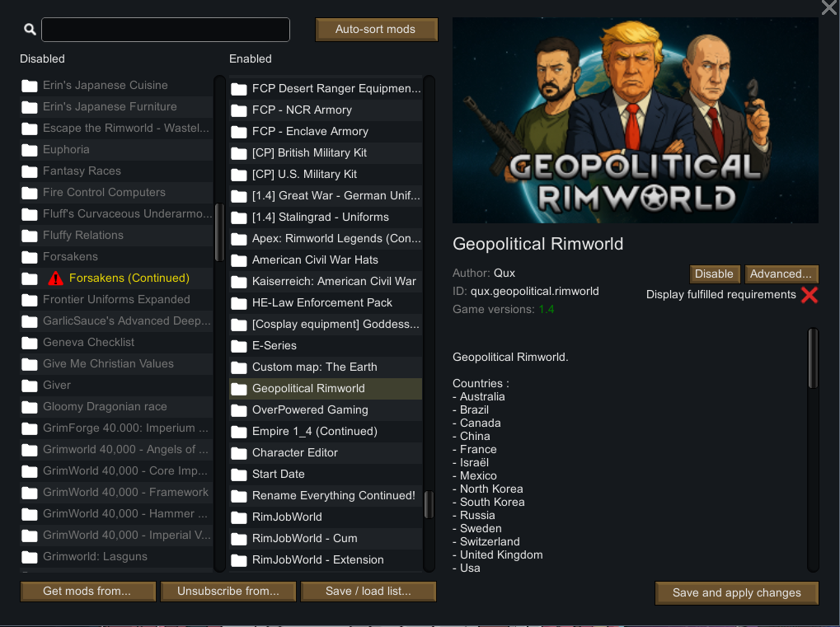Select GrimWorld 40,000 - Framework mod
Screen dimensions: 840x627
[116, 493]
